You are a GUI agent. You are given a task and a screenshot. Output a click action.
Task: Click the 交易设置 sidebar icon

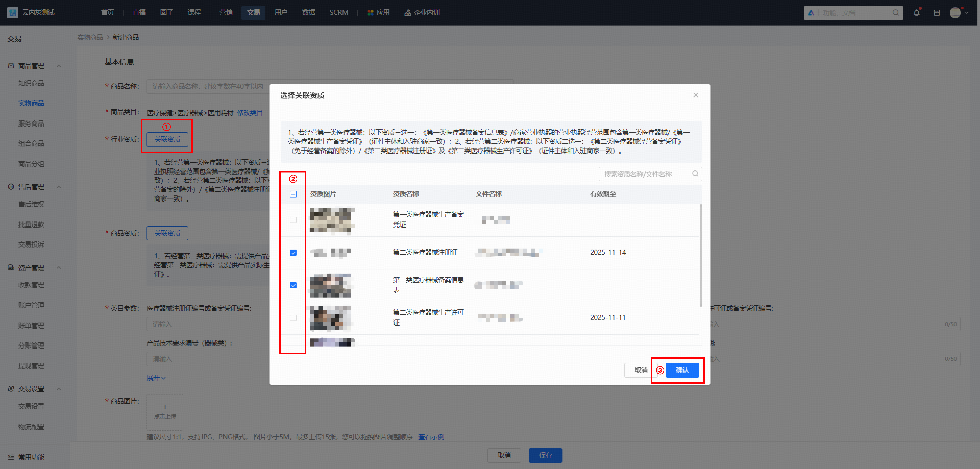click(11, 389)
